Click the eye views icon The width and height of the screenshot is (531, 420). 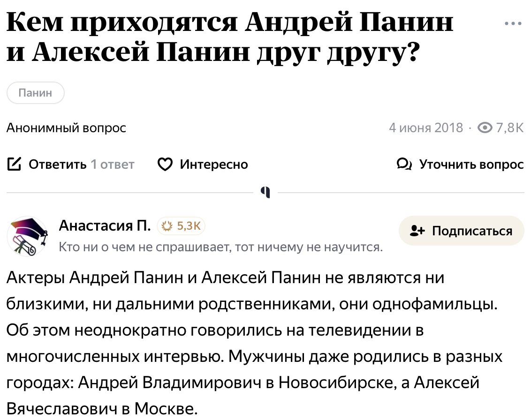[485, 127]
